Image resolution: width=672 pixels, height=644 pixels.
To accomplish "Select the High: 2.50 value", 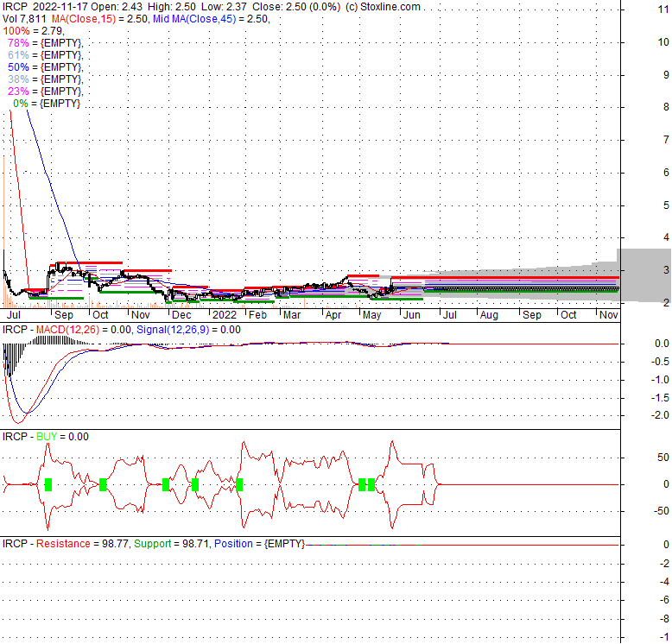I will [171, 7].
